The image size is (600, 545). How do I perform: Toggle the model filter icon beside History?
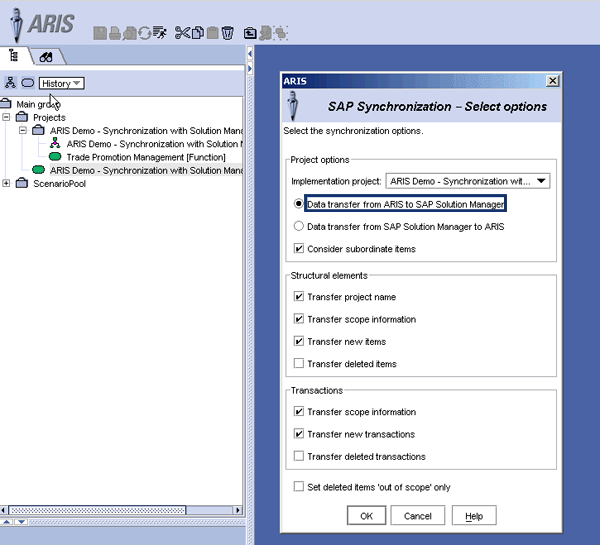10,83
